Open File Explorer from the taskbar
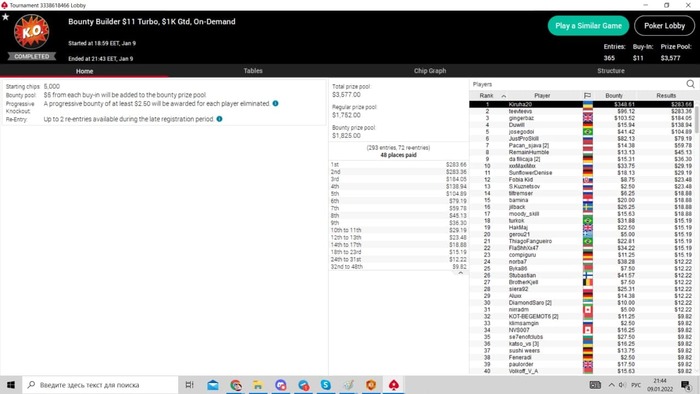Image resolution: width=700 pixels, height=394 pixels. [x=258, y=385]
